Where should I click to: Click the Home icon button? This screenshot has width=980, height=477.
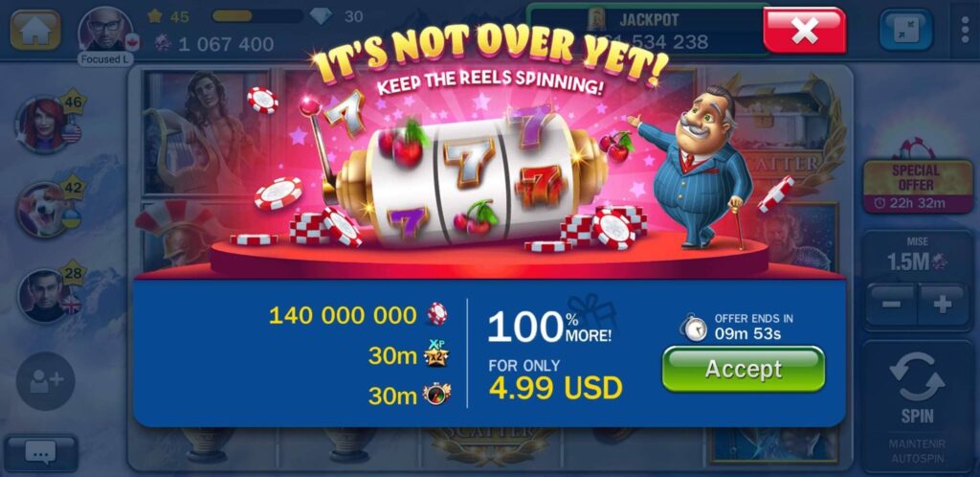35,31
